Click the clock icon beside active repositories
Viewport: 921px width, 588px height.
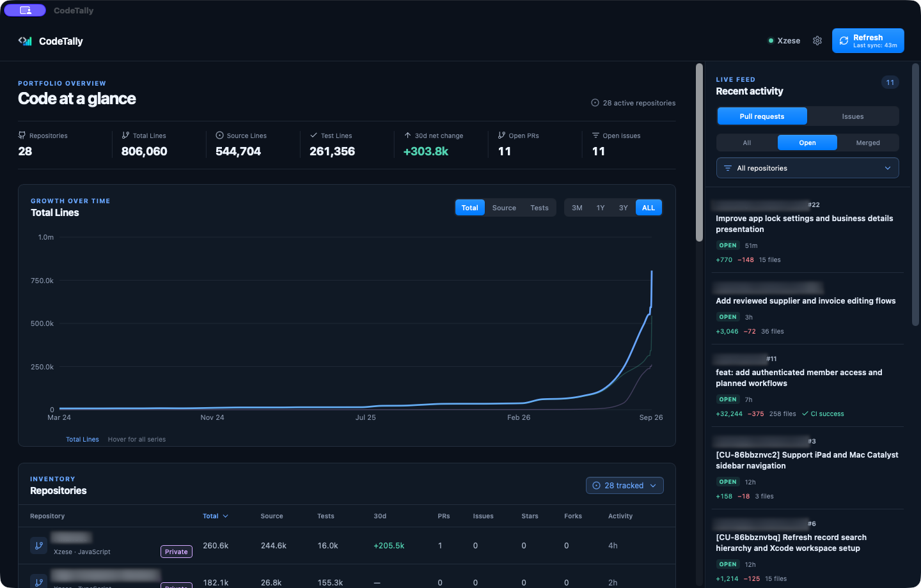click(x=595, y=103)
